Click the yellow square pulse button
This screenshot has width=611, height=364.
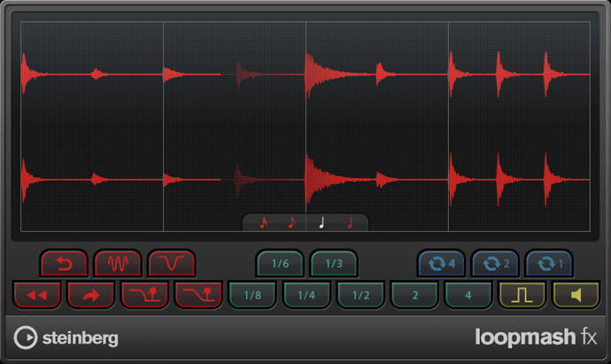point(522,295)
